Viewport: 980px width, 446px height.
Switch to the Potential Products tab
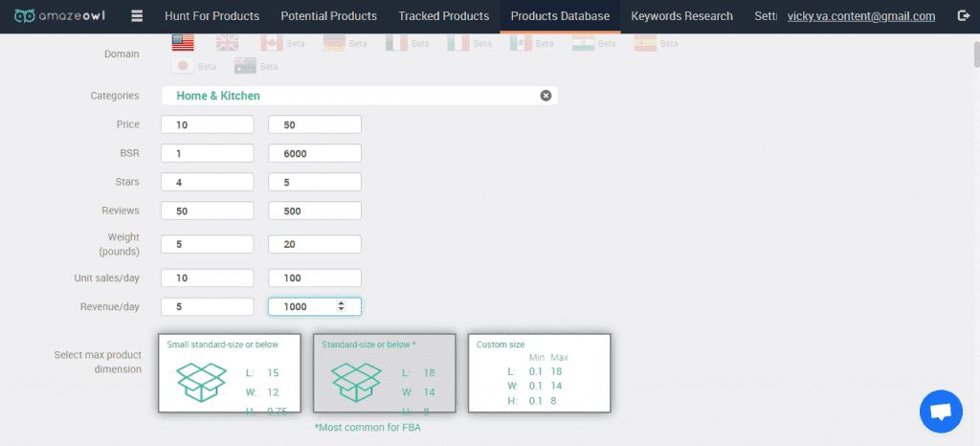click(x=329, y=16)
